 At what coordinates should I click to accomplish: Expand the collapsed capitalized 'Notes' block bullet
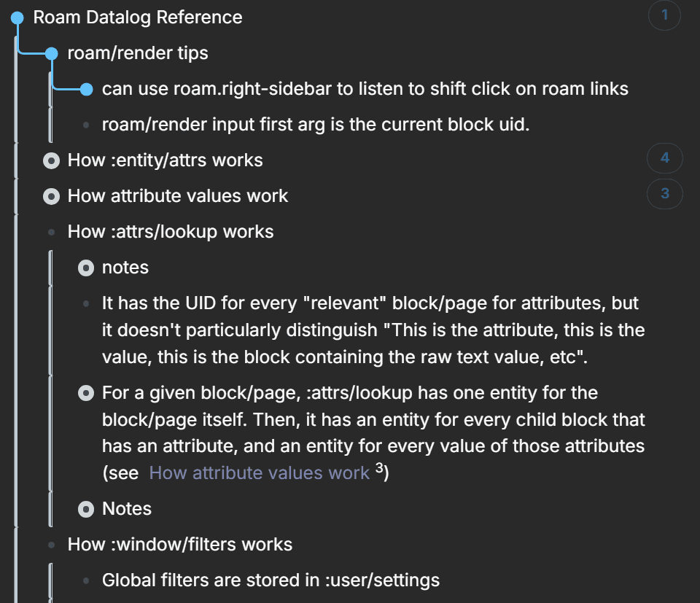86,509
